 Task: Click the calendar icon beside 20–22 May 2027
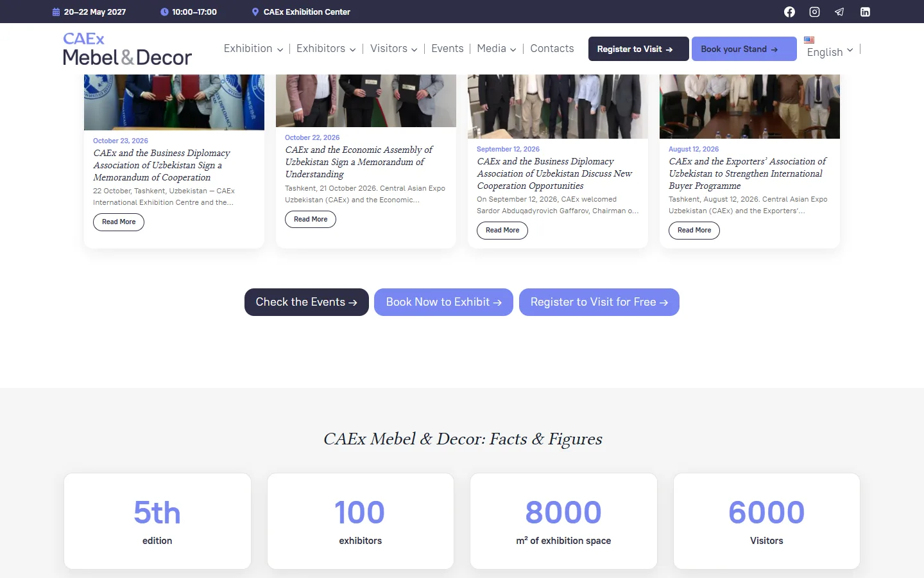point(56,12)
